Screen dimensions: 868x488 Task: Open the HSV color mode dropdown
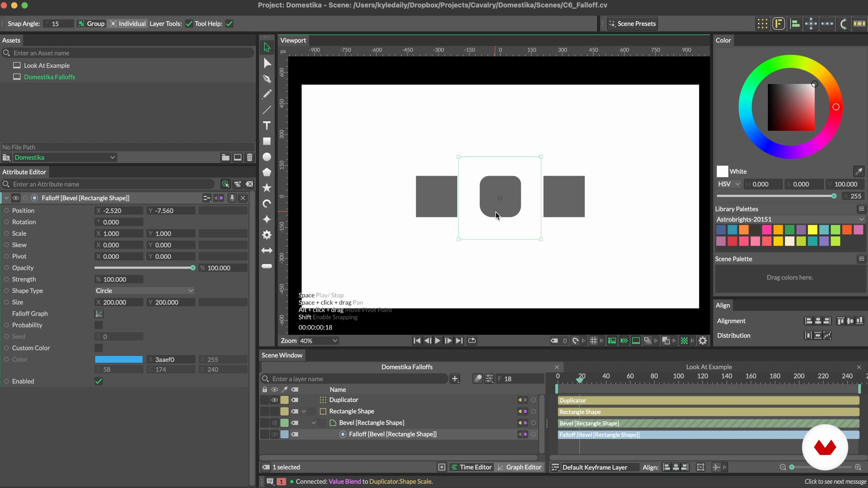pyautogui.click(x=729, y=184)
